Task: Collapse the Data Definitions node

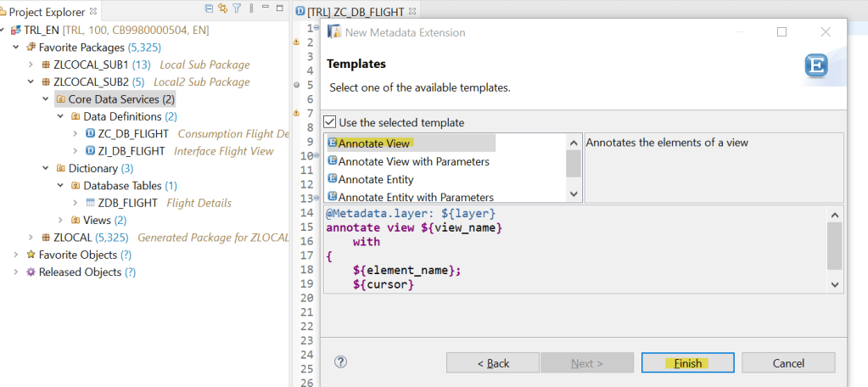Action: coord(61,117)
